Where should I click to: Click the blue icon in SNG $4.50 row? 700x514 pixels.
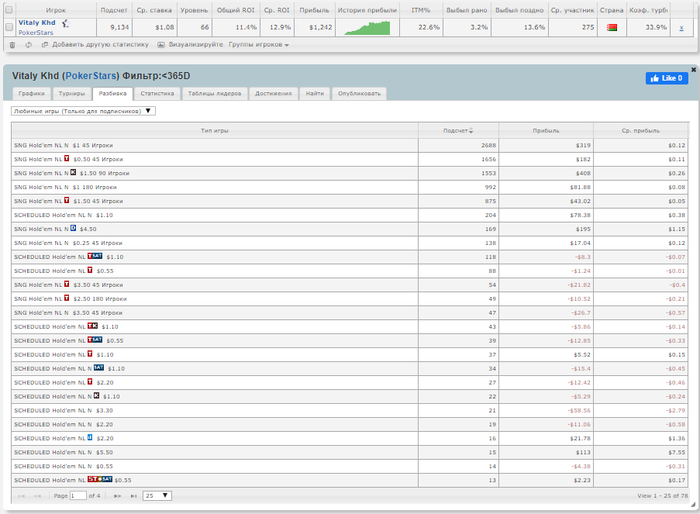click(x=73, y=228)
